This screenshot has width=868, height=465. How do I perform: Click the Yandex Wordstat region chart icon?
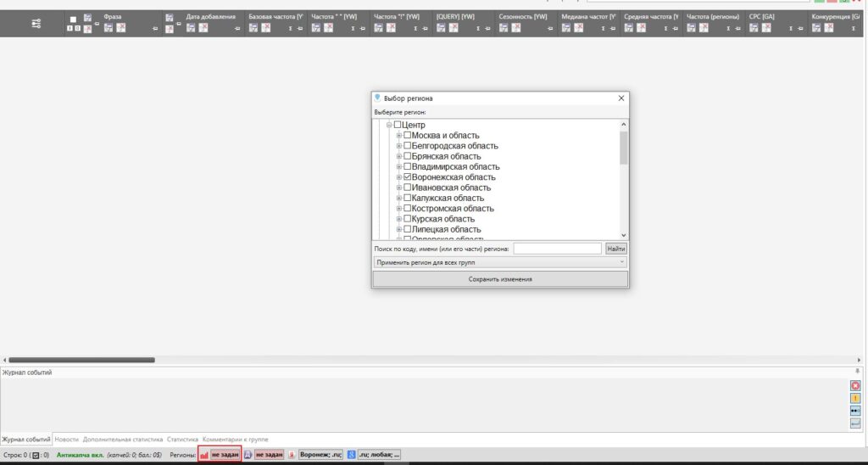(203, 455)
